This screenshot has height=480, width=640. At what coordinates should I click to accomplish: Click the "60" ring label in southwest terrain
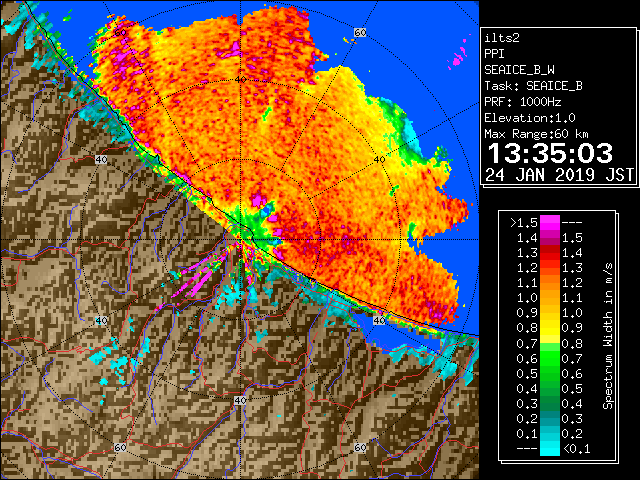pos(120,448)
